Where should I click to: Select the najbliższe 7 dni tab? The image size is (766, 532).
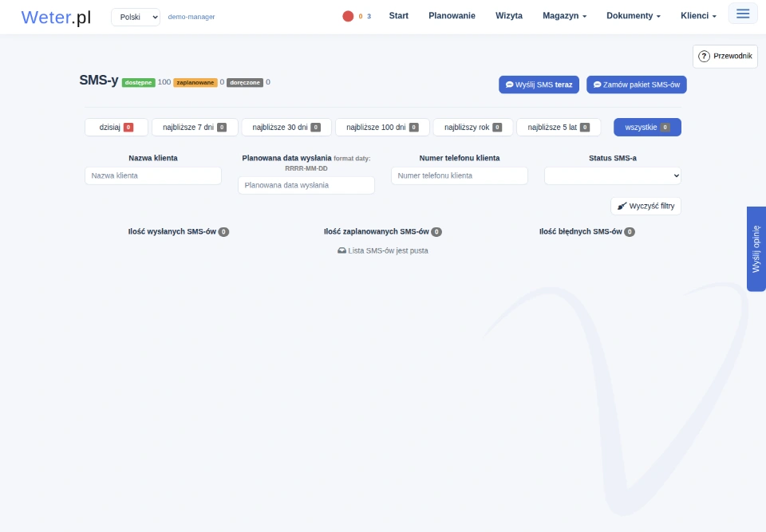[195, 127]
